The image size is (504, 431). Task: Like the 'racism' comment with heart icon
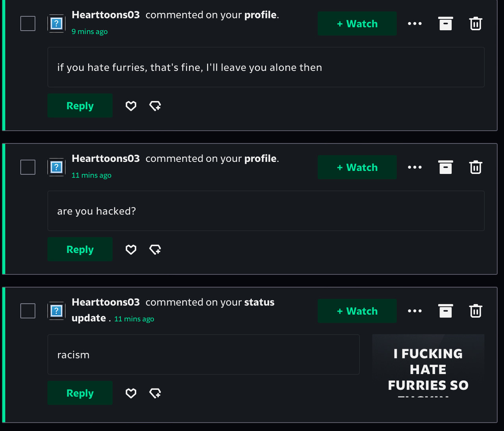(131, 393)
